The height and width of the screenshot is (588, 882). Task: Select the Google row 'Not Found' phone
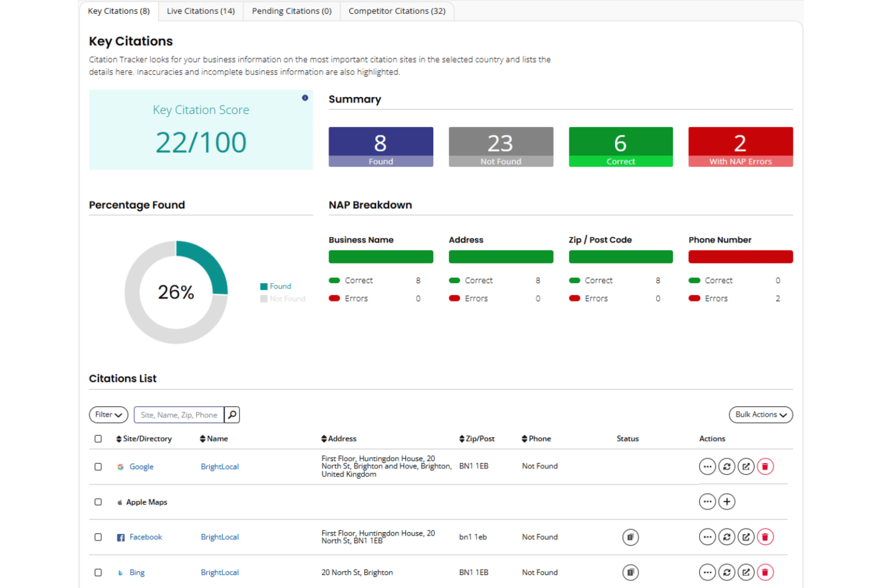tap(540, 466)
